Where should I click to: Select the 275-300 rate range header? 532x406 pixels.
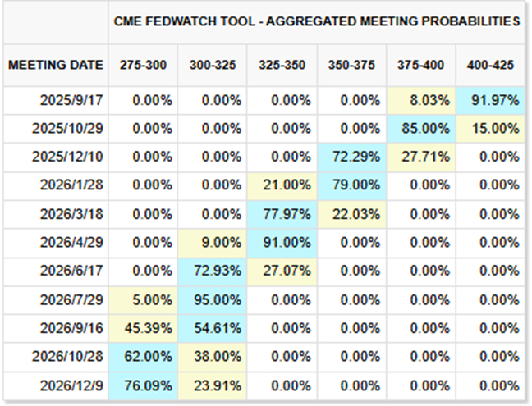click(144, 66)
